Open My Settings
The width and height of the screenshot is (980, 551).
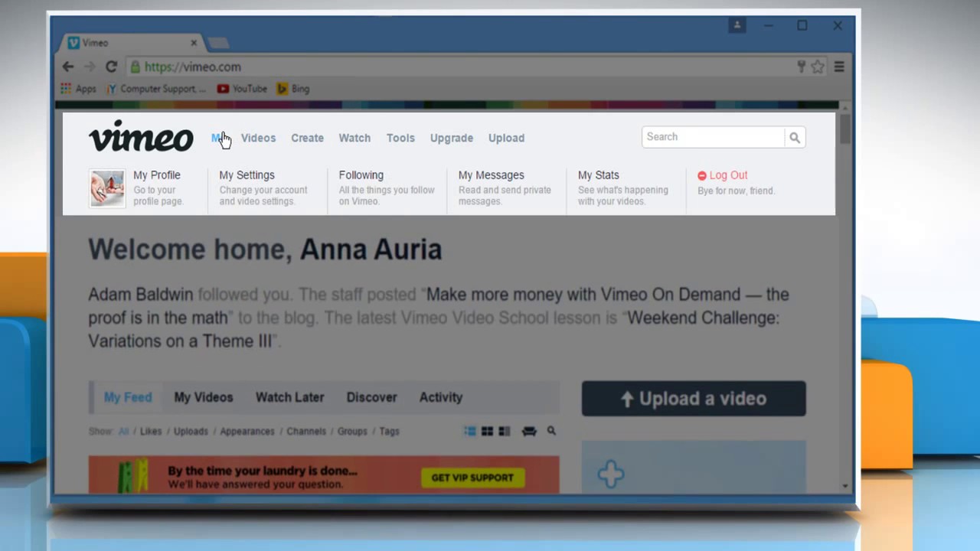coord(247,175)
